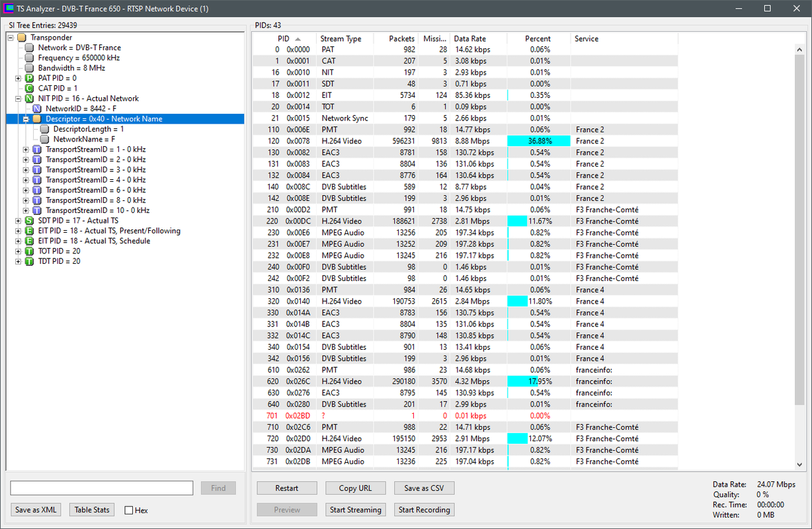Image resolution: width=812 pixels, height=529 pixels.
Task: Click the T icon of TransportStreamID = 2
Action: pos(36,159)
